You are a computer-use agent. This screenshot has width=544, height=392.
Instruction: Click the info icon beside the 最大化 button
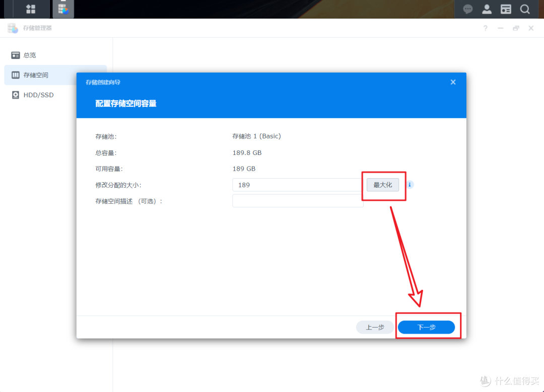click(410, 185)
